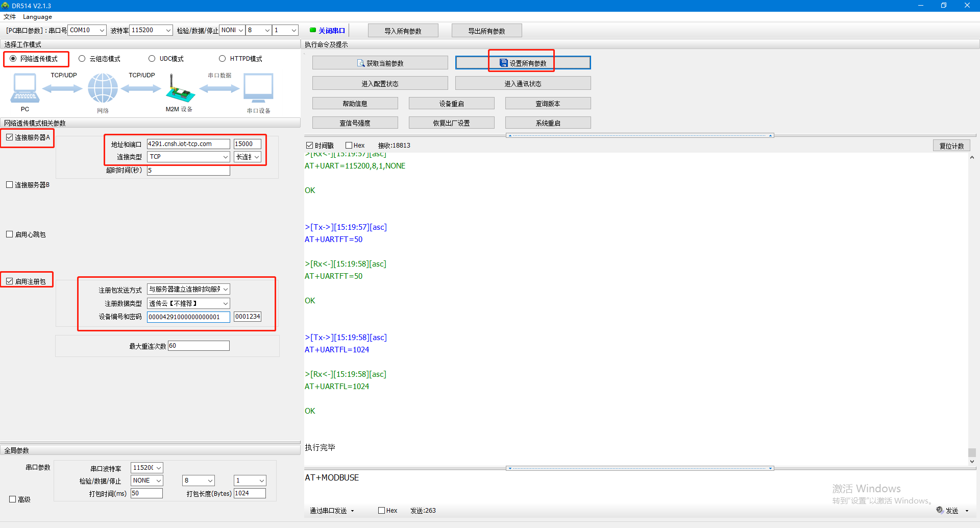This screenshot has height=528, width=980.
Task: Click the 发送 send icon
Action: (940, 510)
